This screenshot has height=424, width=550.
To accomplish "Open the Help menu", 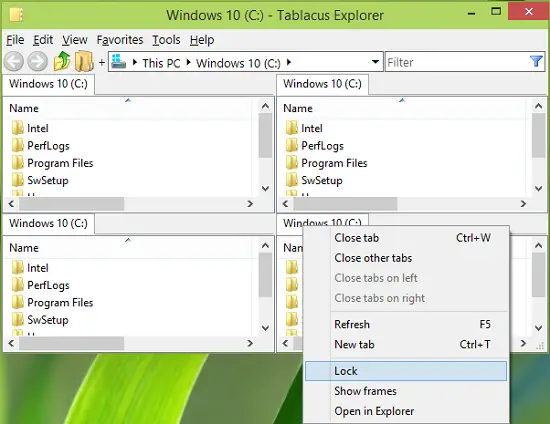I will tap(202, 40).
